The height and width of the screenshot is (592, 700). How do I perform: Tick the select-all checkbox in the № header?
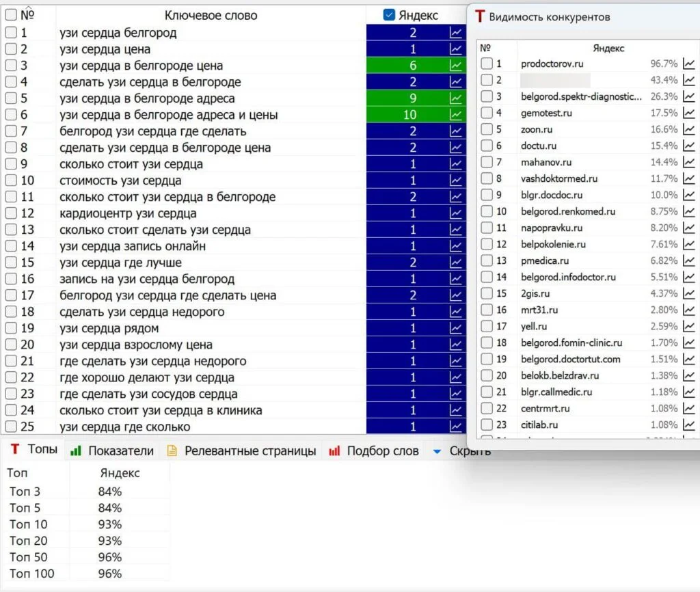tap(11, 15)
